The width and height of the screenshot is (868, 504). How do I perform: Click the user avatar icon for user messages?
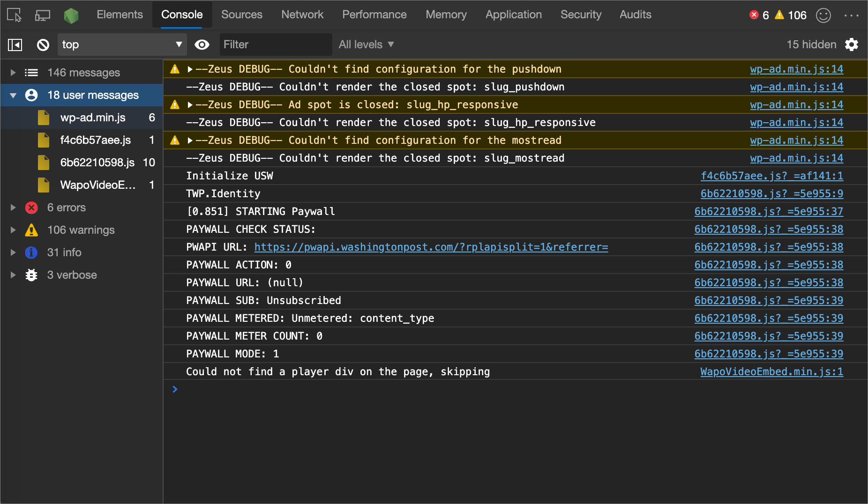point(31,95)
